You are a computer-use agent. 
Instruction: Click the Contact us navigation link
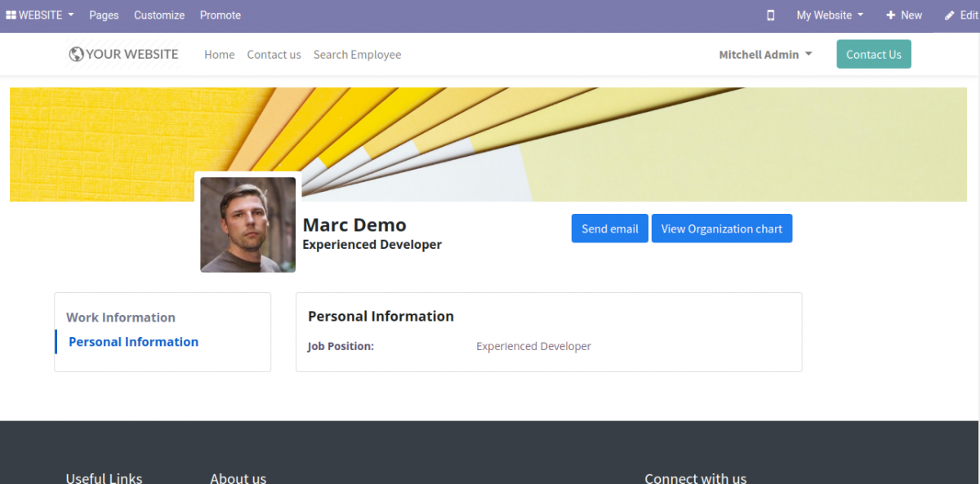pos(274,54)
